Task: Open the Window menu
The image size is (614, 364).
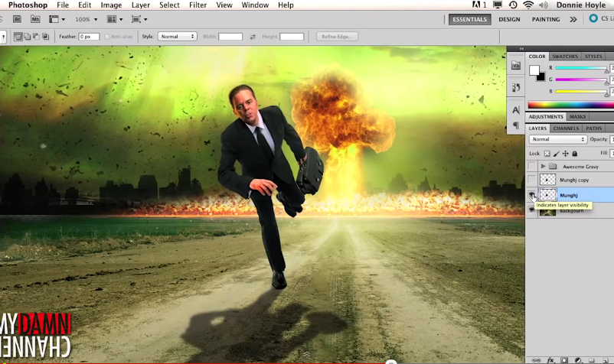Action: click(255, 5)
